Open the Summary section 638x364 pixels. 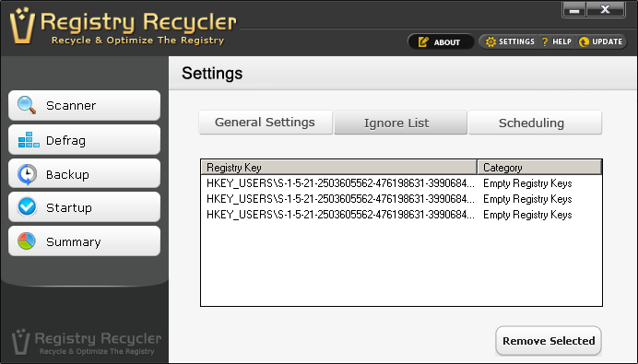coord(84,241)
